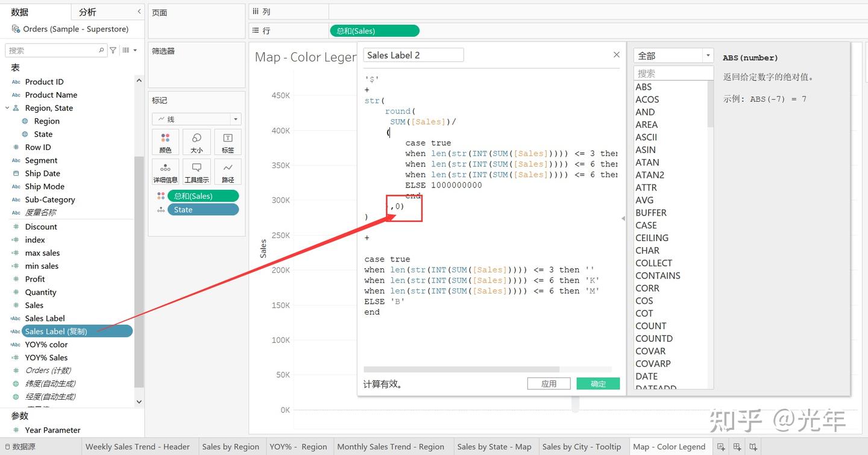Click the function list search box
Screen dimensions: 868x455
click(673, 74)
